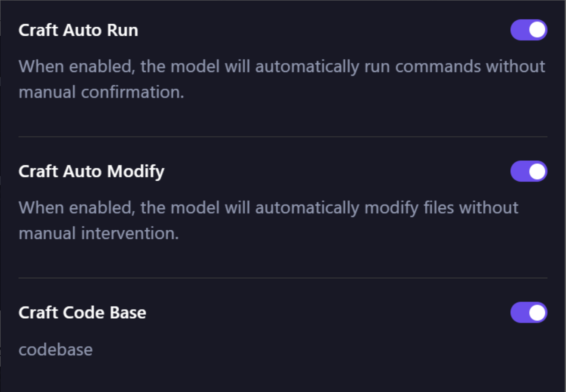Click the divider line below Craft Auto Run section
This screenshot has height=392, width=566.
pyautogui.click(x=283, y=137)
